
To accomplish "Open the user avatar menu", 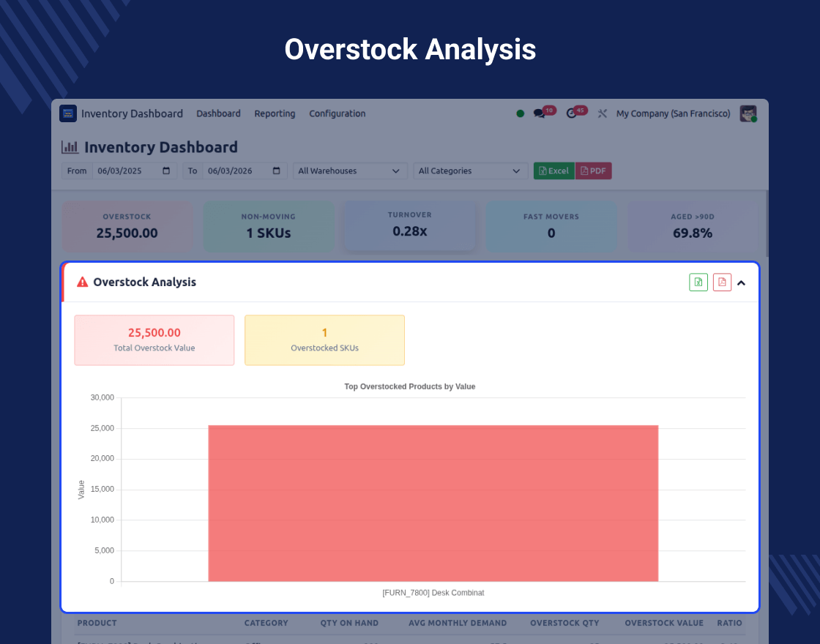I will [x=748, y=113].
